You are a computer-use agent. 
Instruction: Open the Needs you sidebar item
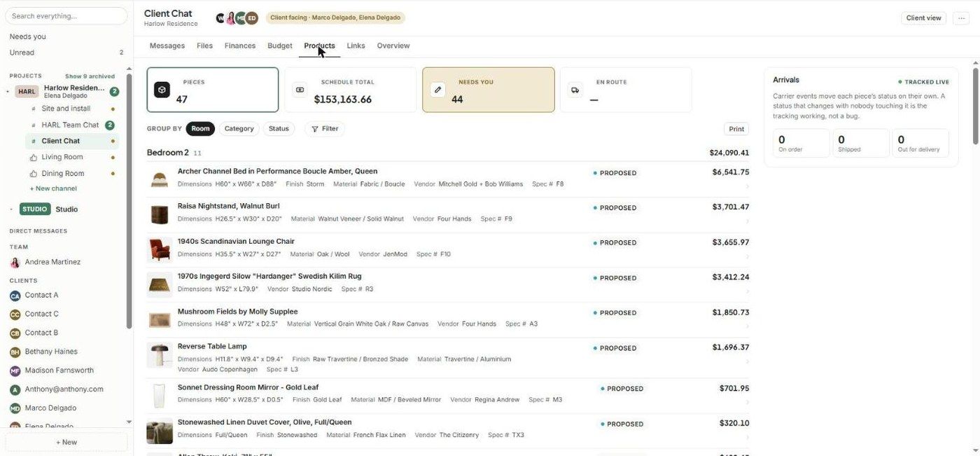click(x=28, y=36)
